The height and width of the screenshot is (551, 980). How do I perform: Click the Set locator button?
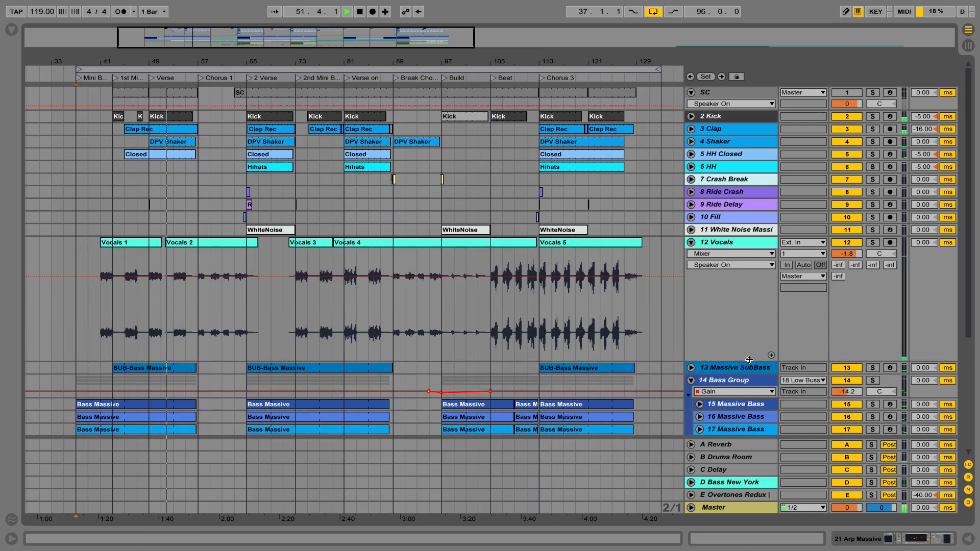click(705, 77)
